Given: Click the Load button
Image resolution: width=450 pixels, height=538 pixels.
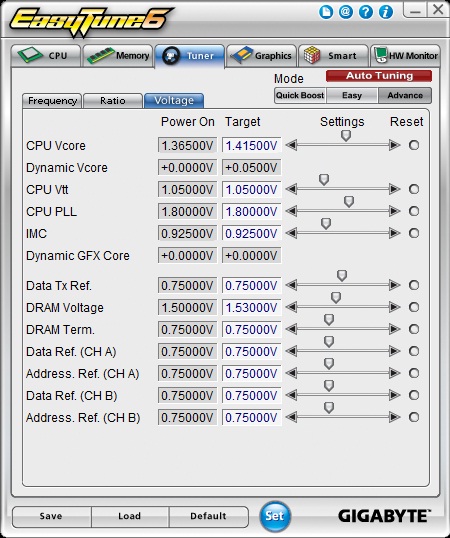Looking at the screenshot, I should click(130, 516).
